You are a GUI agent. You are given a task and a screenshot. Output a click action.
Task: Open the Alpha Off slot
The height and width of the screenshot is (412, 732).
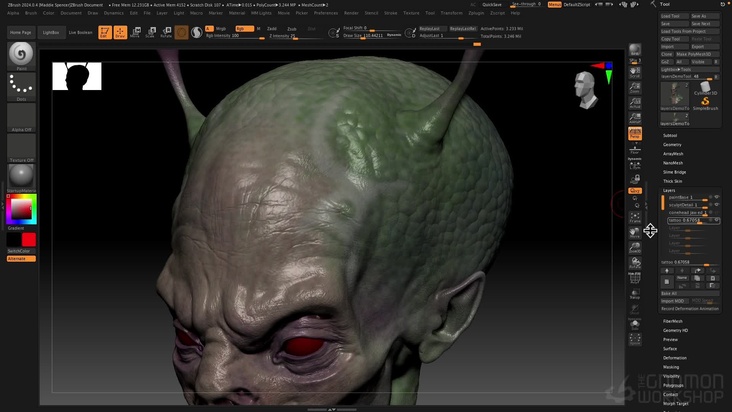(x=21, y=118)
